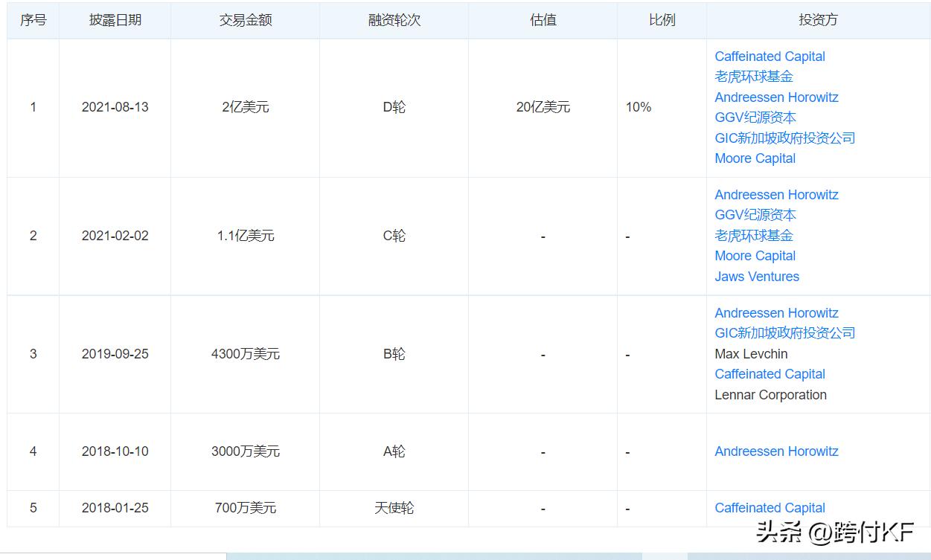Open Moore Capital link in D轮 row
This screenshot has height=560, width=931.
coord(755,158)
